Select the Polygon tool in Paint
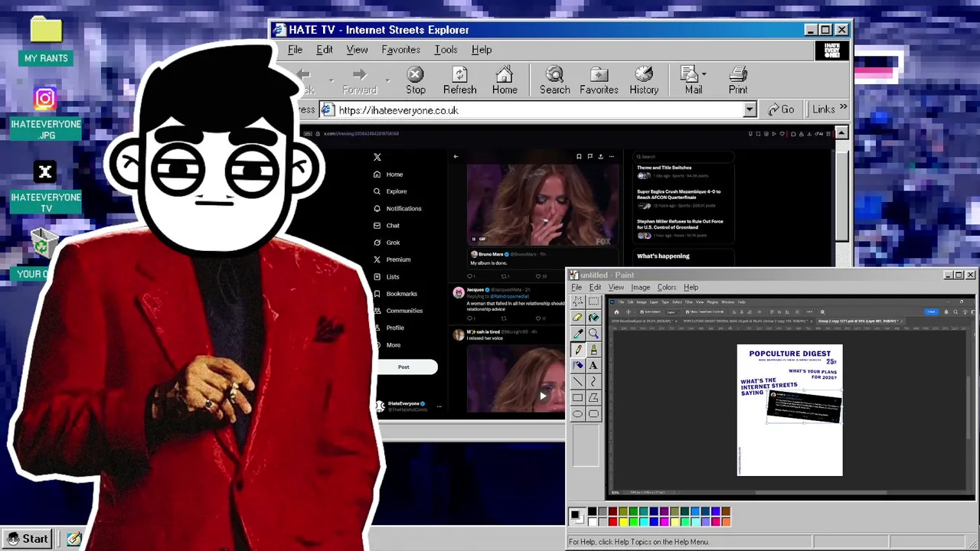Image resolution: width=980 pixels, height=551 pixels. [x=593, y=398]
